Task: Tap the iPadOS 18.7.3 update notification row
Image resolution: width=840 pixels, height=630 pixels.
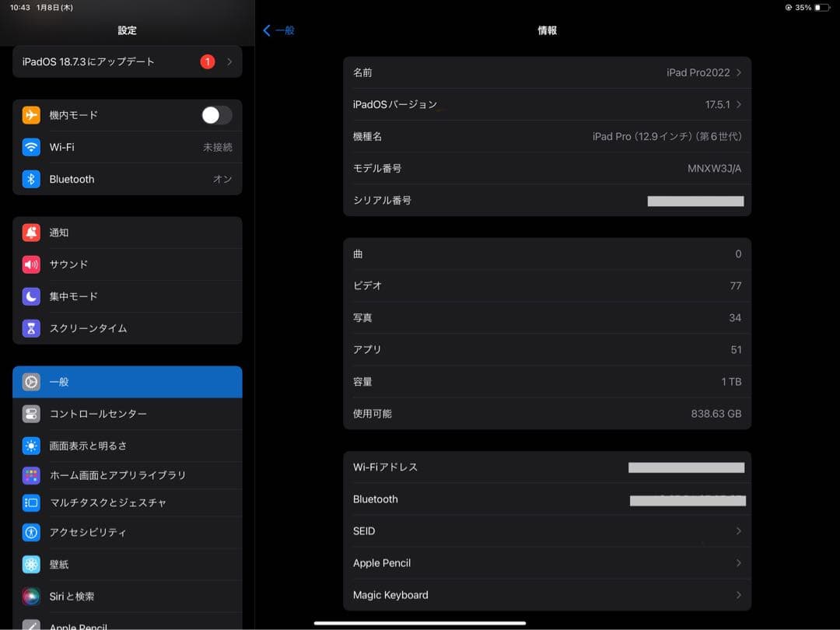Action: pos(127,61)
